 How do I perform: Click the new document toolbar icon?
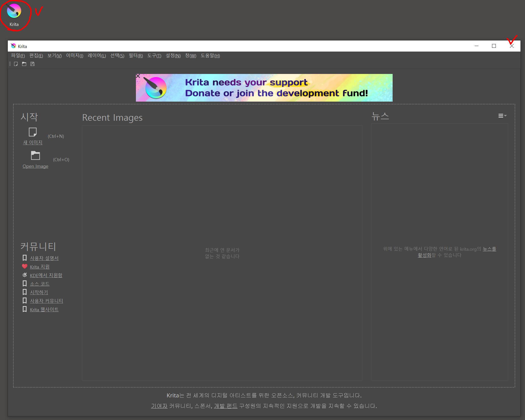tap(16, 64)
